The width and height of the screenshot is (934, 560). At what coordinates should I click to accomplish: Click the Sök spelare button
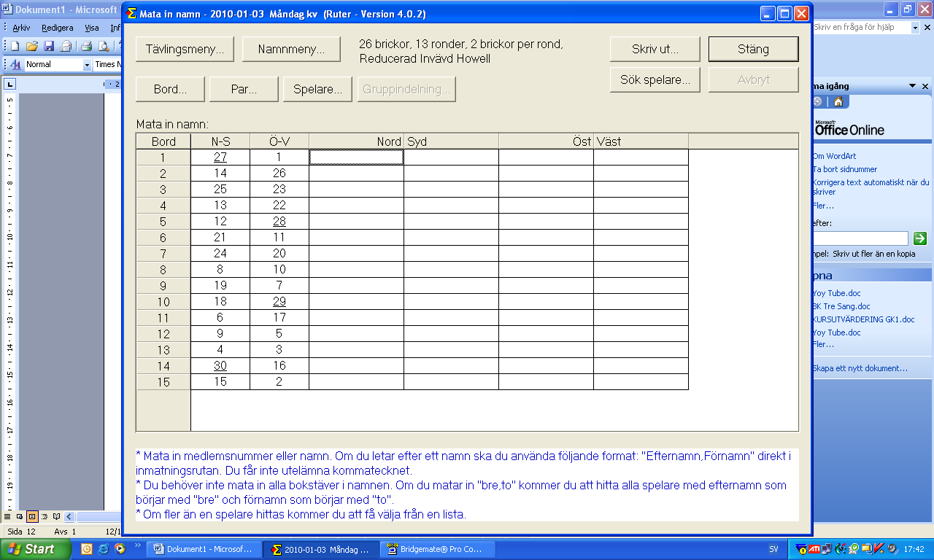pyautogui.click(x=655, y=79)
